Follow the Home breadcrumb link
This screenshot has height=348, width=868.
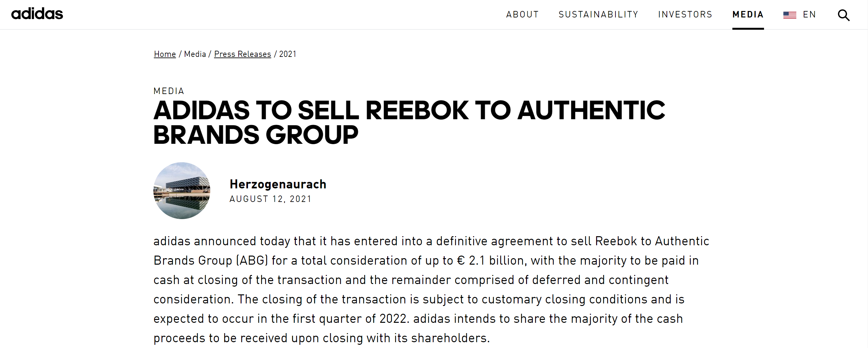coord(165,54)
